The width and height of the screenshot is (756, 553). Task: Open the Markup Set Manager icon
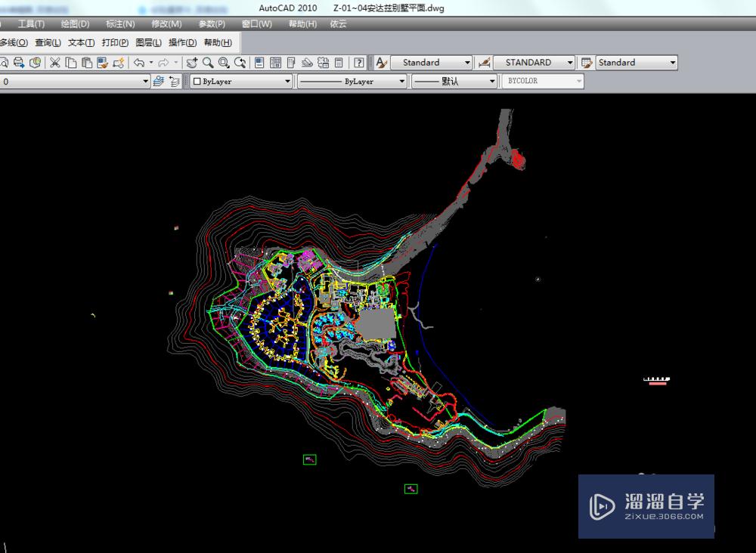pyautogui.click(x=323, y=63)
